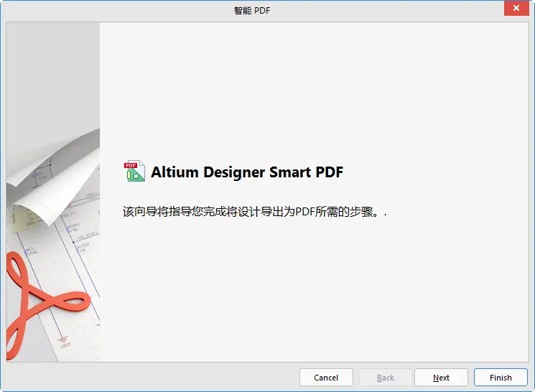The height and width of the screenshot is (392, 535).
Task: Click the Cancel button
Action: point(326,378)
